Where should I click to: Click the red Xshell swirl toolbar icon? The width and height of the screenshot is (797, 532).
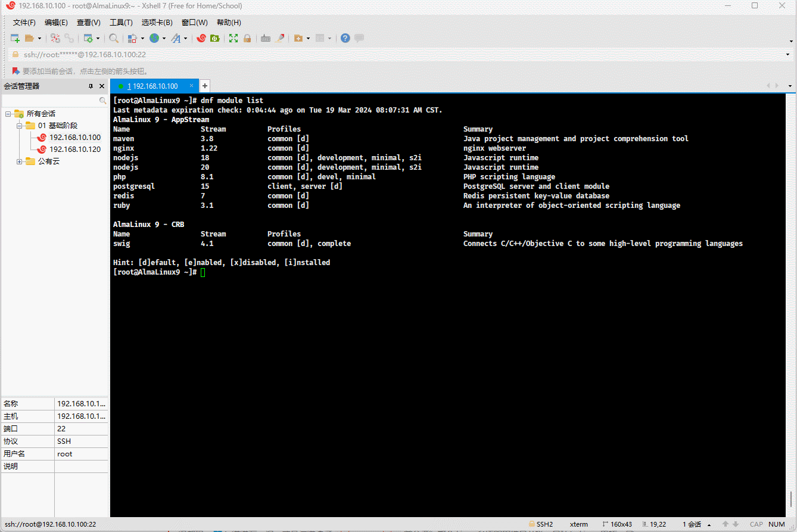point(201,38)
